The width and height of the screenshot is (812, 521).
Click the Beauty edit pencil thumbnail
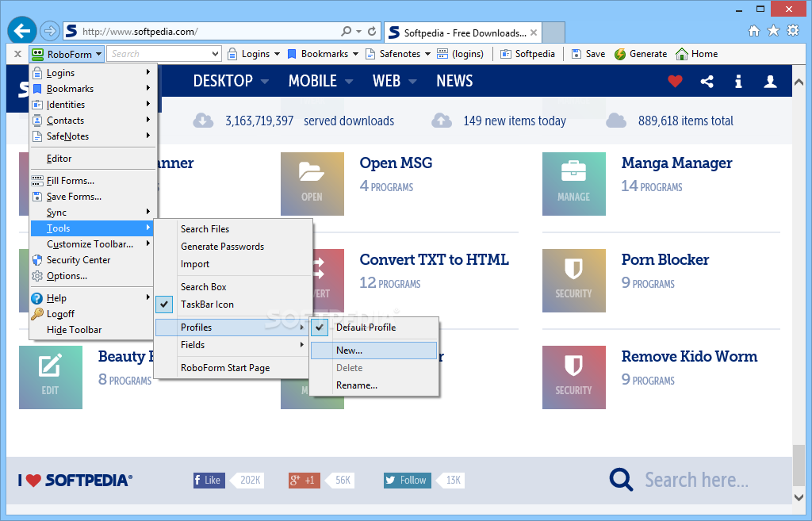(x=51, y=377)
